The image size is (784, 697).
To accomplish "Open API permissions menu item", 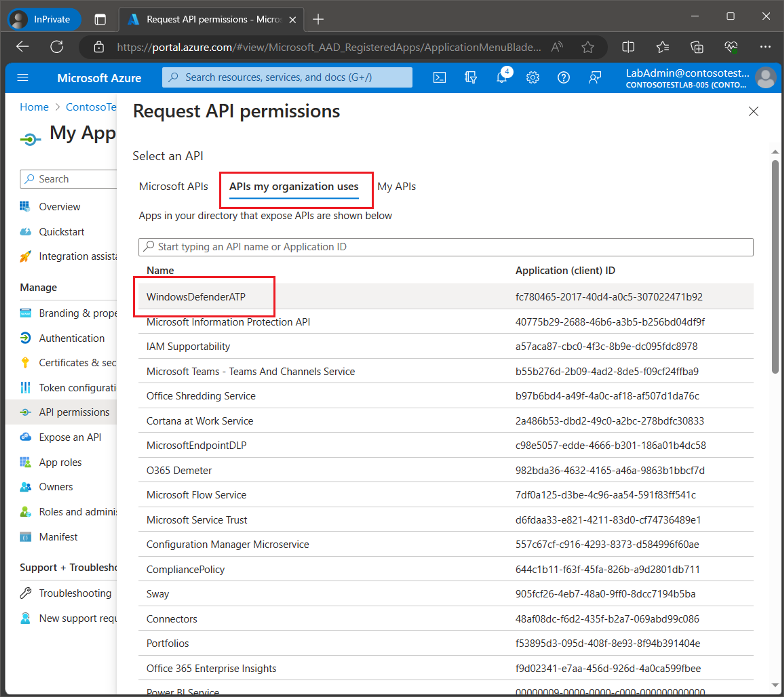I will 61,412.
